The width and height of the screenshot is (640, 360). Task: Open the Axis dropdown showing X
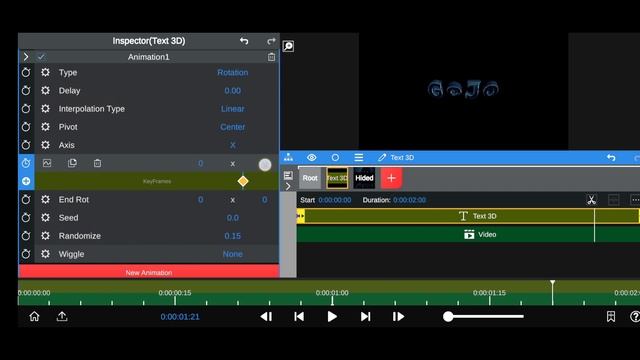click(x=233, y=145)
